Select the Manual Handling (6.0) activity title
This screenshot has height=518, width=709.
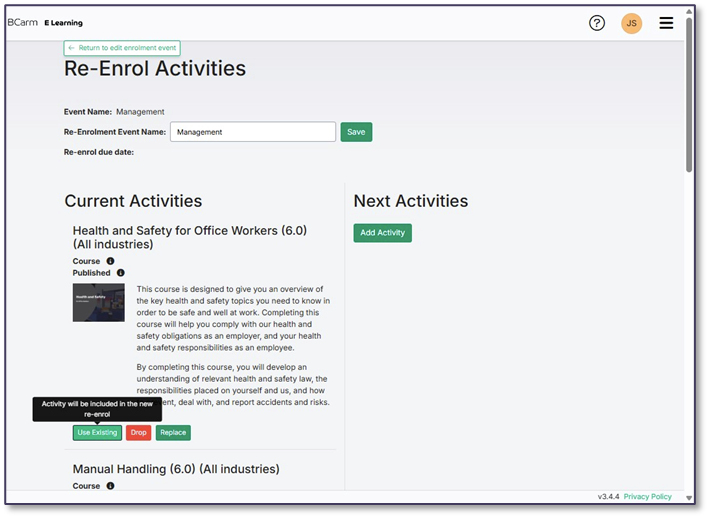[x=176, y=469]
